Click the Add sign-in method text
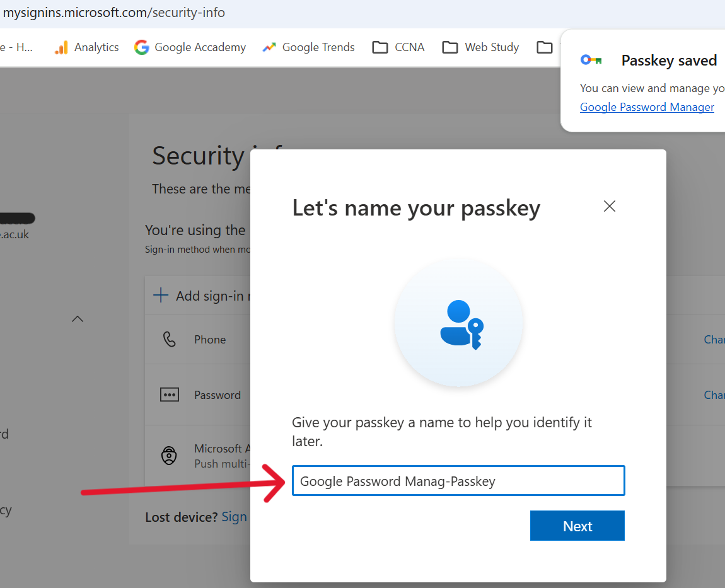 click(x=213, y=296)
